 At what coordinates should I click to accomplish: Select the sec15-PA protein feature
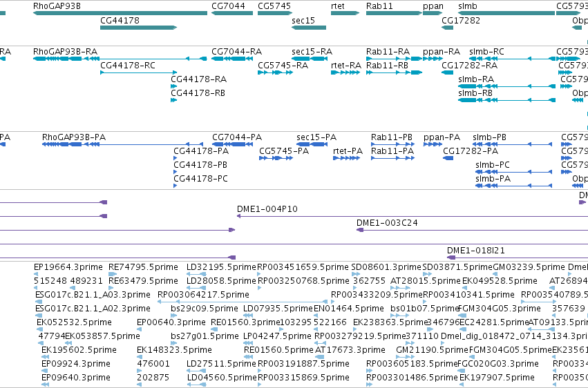pos(312,144)
